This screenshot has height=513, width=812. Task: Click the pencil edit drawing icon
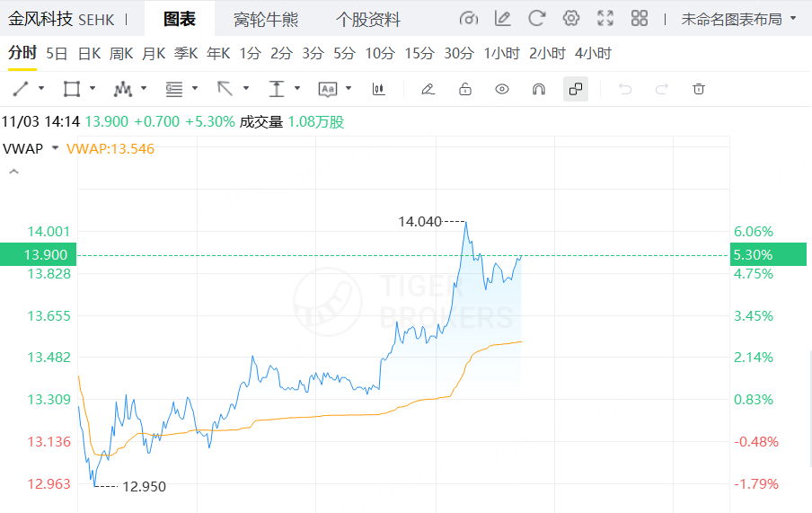pos(428,89)
